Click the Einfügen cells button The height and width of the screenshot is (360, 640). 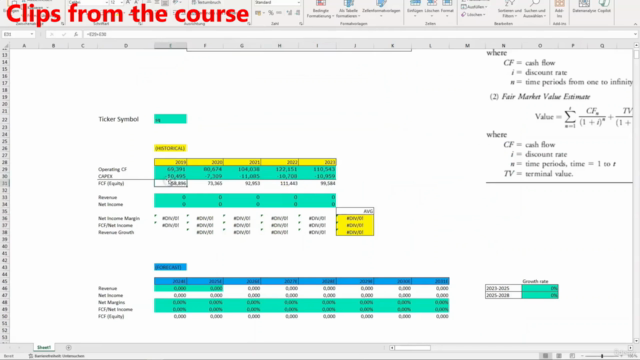pos(415,9)
